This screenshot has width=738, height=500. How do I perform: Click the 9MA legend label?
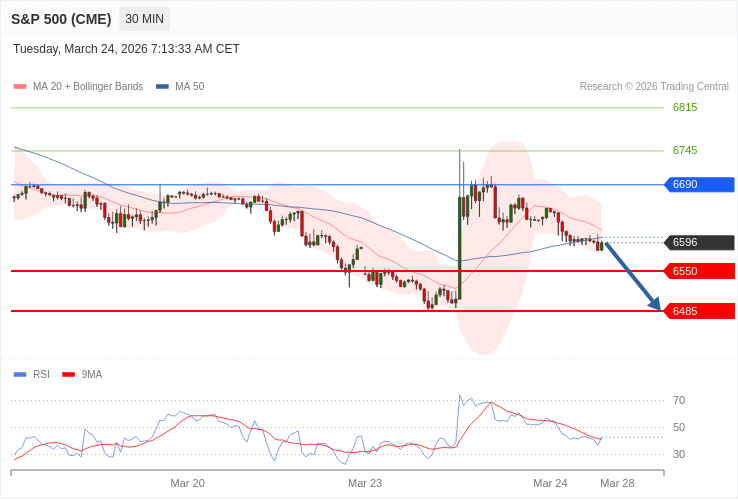[x=92, y=375]
